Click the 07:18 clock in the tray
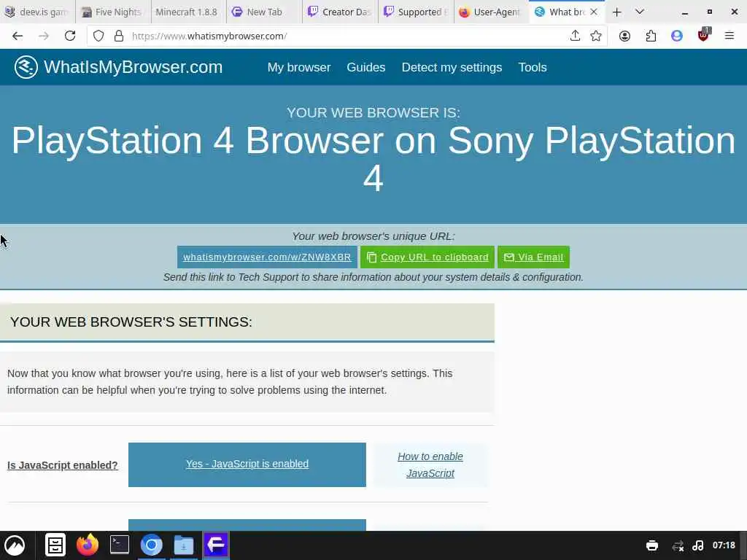The image size is (747, 560). tap(724, 545)
